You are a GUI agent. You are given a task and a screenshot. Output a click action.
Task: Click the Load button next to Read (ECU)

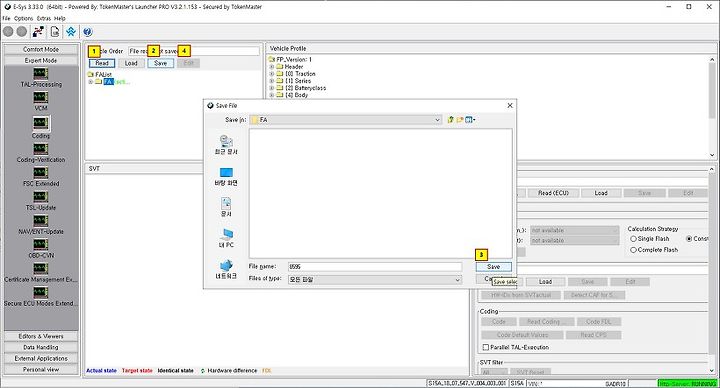601,193
